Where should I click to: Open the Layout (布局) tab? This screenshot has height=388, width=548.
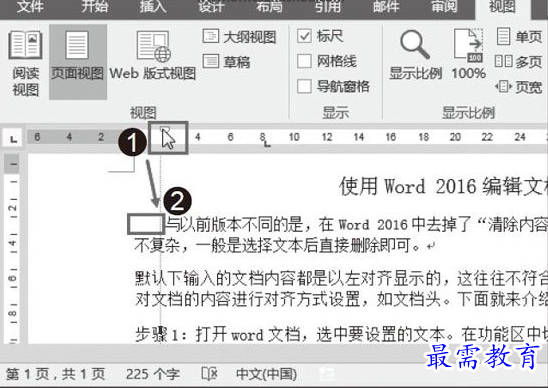[269, 6]
